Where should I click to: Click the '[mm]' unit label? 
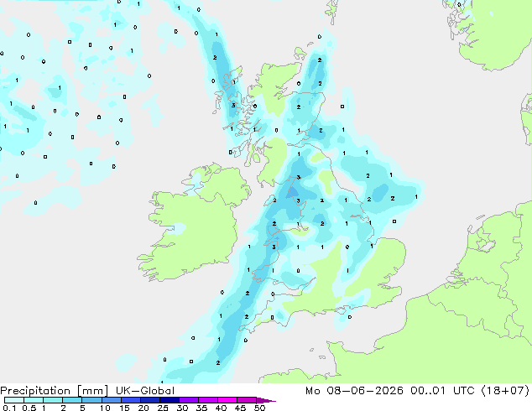92,391
